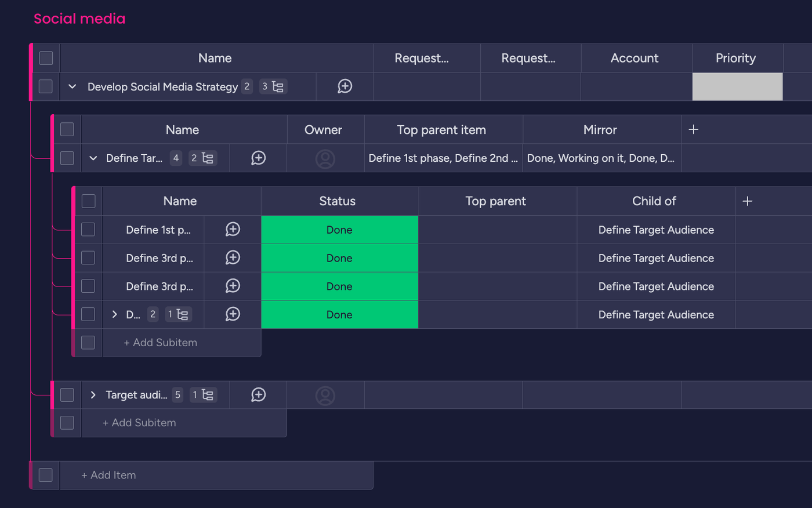The image size is (812, 508).
Task: Add column after Child of column
Action: tap(748, 201)
